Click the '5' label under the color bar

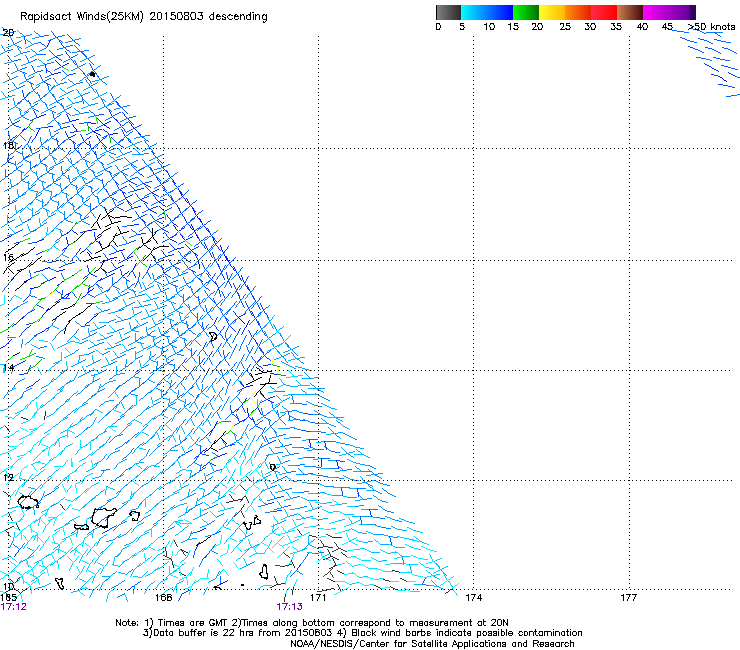point(462,27)
